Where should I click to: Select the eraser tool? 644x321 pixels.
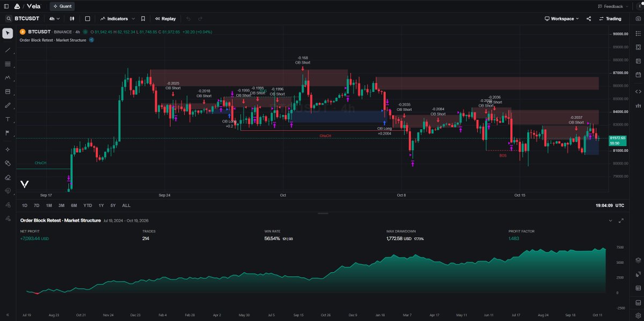click(8, 177)
